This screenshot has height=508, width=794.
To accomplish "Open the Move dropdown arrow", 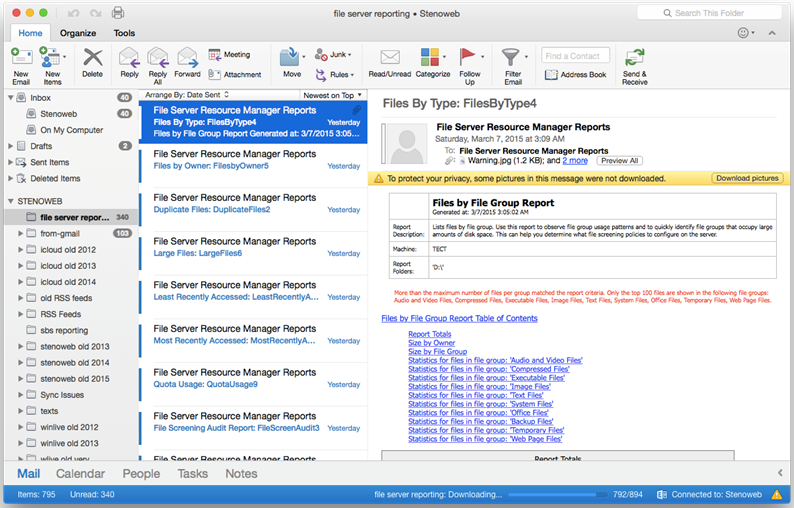I will coord(304,57).
